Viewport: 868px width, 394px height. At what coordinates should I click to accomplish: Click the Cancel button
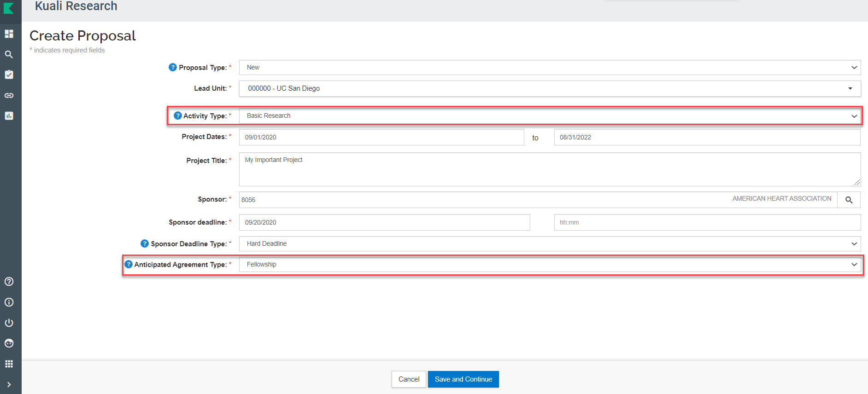tap(409, 379)
